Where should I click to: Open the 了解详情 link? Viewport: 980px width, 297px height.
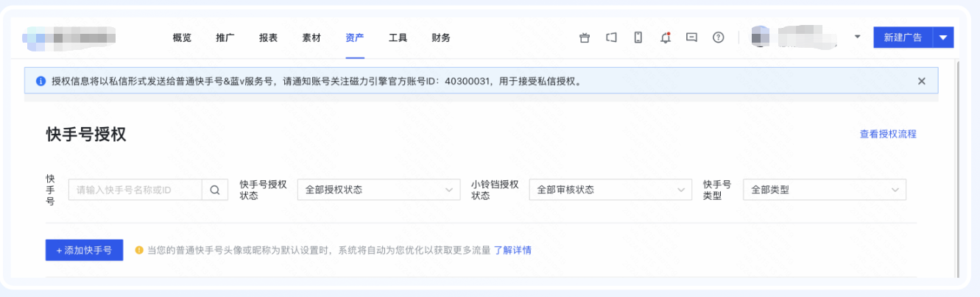click(512, 250)
